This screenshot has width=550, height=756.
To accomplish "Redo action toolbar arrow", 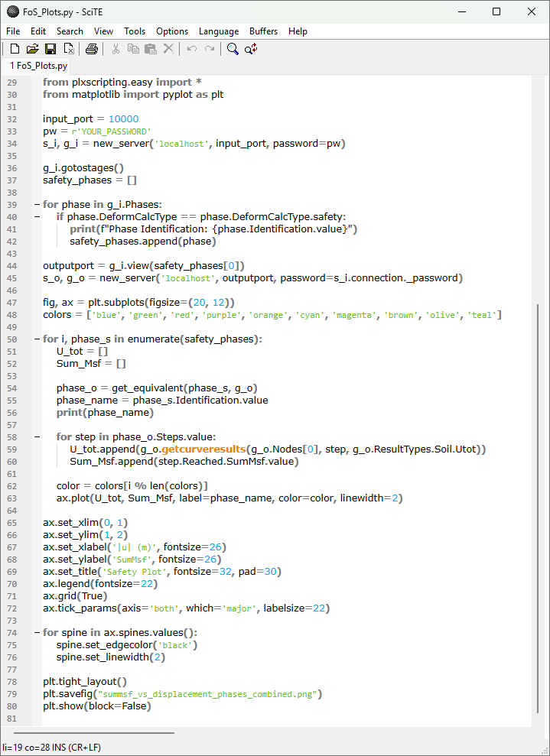I will pyautogui.click(x=210, y=49).
